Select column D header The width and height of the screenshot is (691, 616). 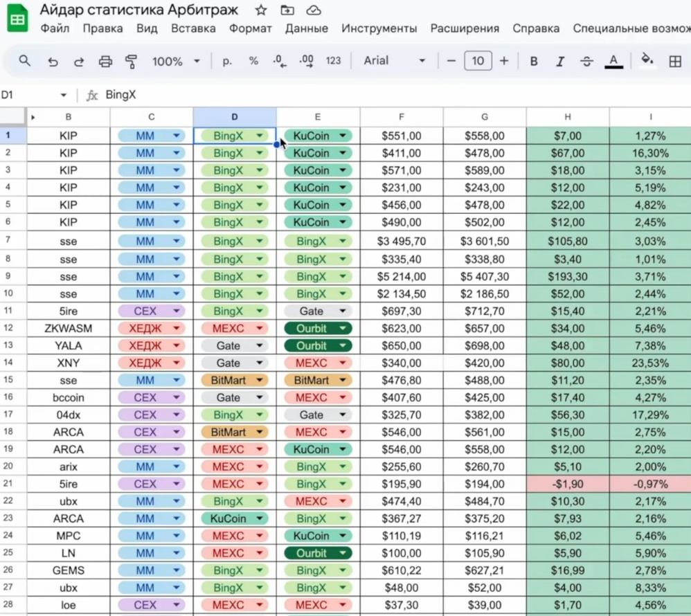click(x=235, y=117)
